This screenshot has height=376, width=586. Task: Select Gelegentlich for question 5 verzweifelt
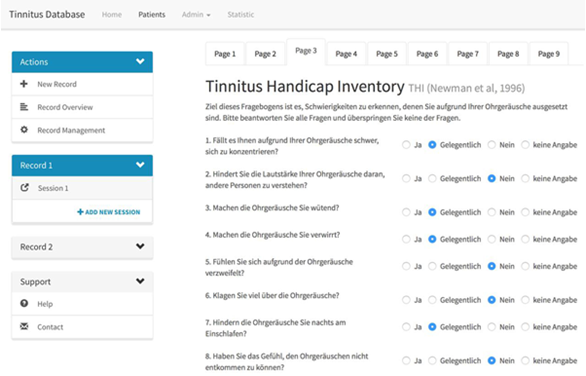tap(432, 266)
